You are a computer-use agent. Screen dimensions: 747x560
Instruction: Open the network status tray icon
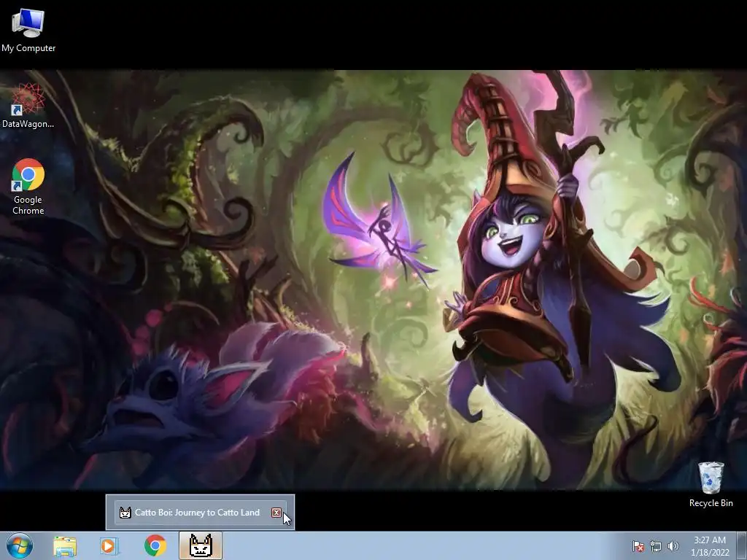[x=656, y=546]
